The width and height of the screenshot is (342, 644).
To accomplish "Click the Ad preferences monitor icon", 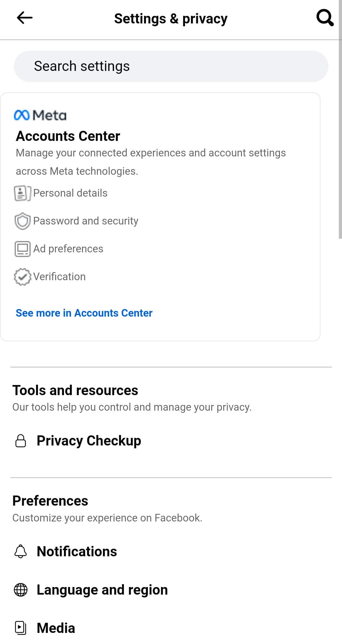I will [x=22, y=249].
